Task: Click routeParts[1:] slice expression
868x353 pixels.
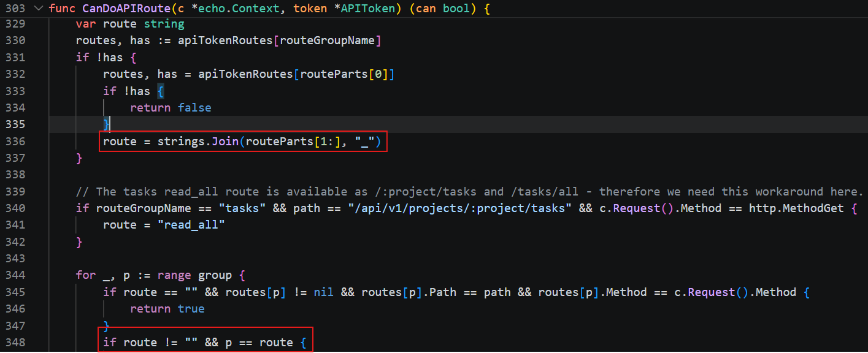Action: pyautogui.click(x=297, y=142)
